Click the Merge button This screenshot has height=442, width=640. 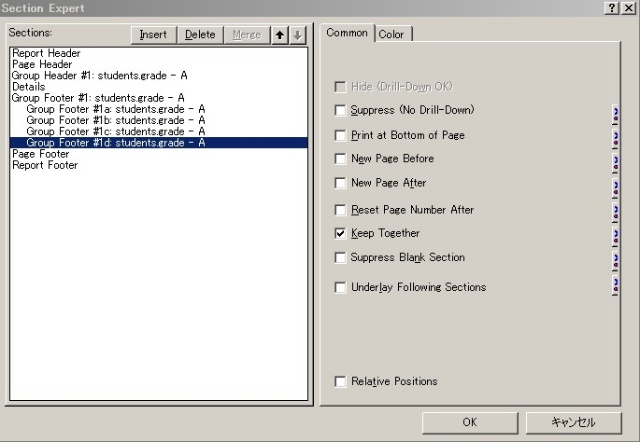[x=247, y=35]
